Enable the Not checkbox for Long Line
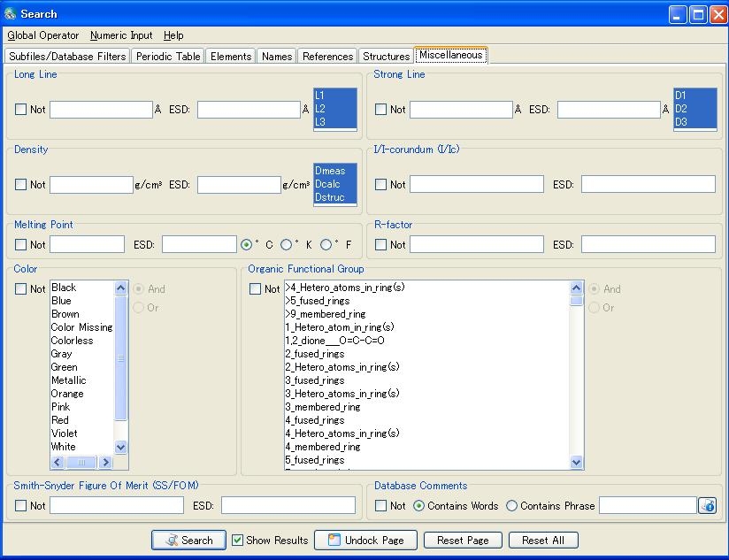729x560 pixels. point(20,109)
